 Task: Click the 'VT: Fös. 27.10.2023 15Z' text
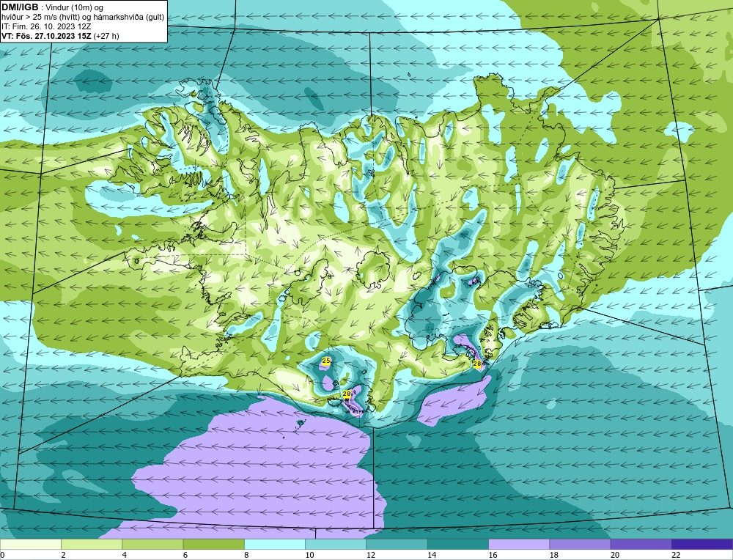46,36
